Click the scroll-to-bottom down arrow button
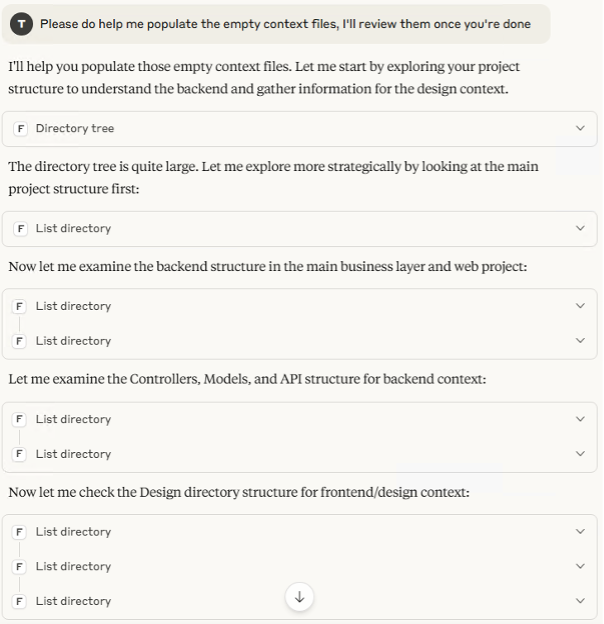 click(299, 597)
